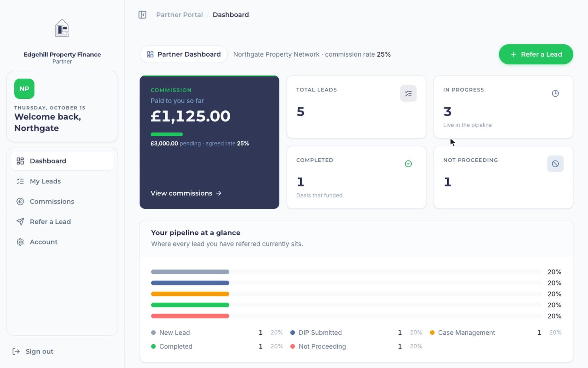This screenshot has width=588, height=368.
Task: Open the Completed deals card
Action: pos(356,177)
